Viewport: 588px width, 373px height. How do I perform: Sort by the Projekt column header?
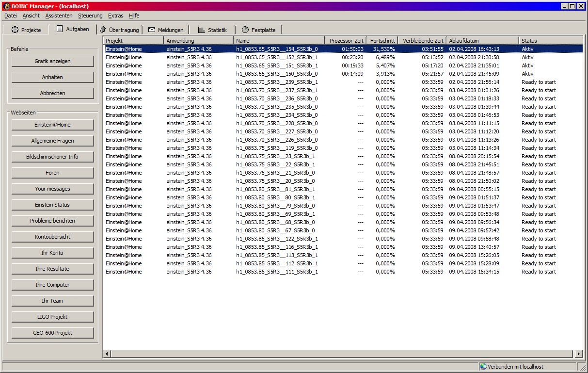point(134,41)
